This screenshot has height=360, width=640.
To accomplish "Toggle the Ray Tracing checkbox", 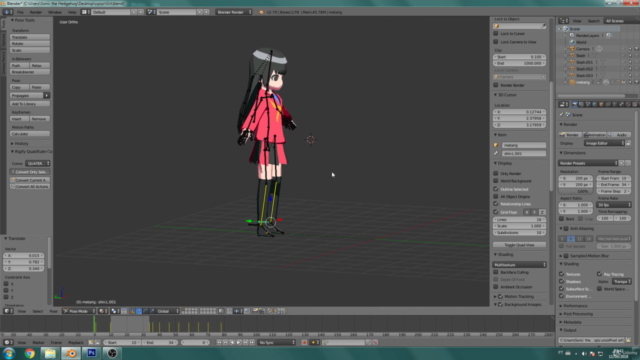I will click(x=600, y=274).
